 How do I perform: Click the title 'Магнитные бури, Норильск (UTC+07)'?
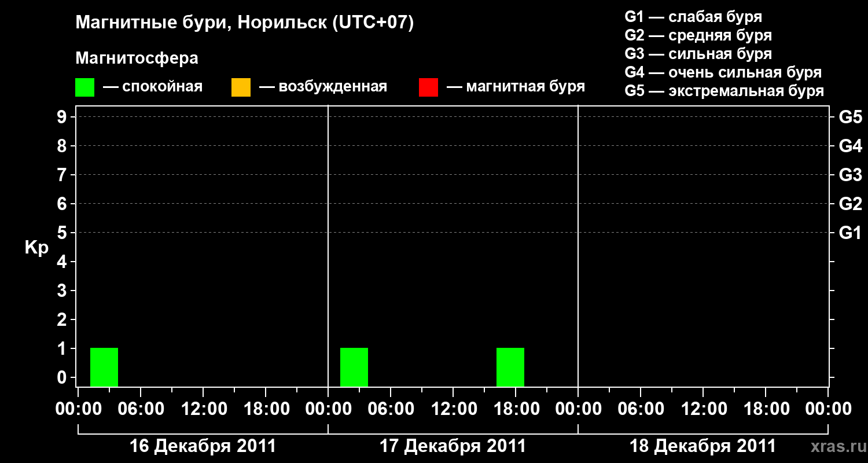tap(245, 23)
